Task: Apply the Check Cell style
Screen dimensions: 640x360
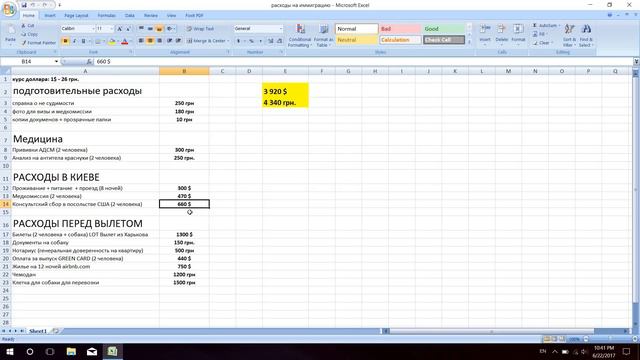Action: click(444, 40)
